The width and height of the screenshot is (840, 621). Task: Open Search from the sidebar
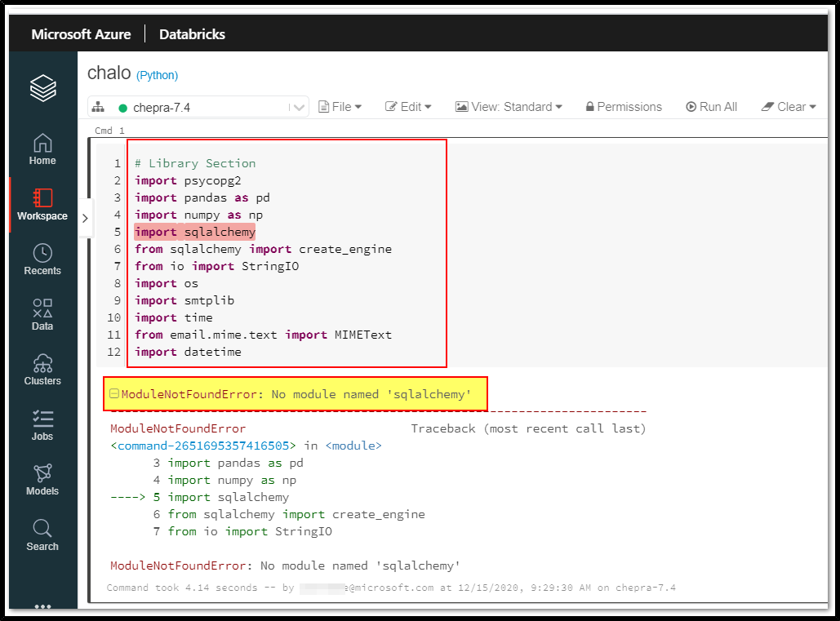[x=42, y=535]
